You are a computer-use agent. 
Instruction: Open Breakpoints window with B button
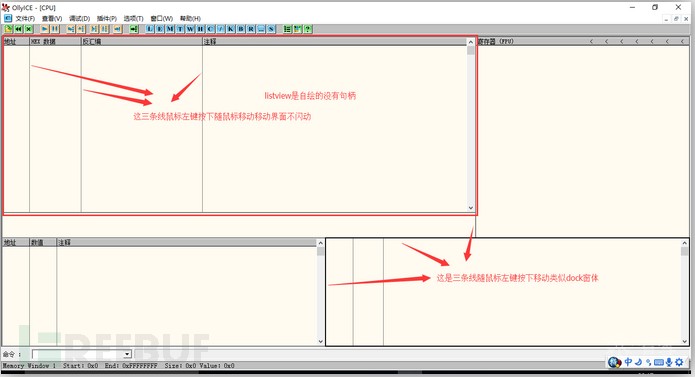coord(241,29)
